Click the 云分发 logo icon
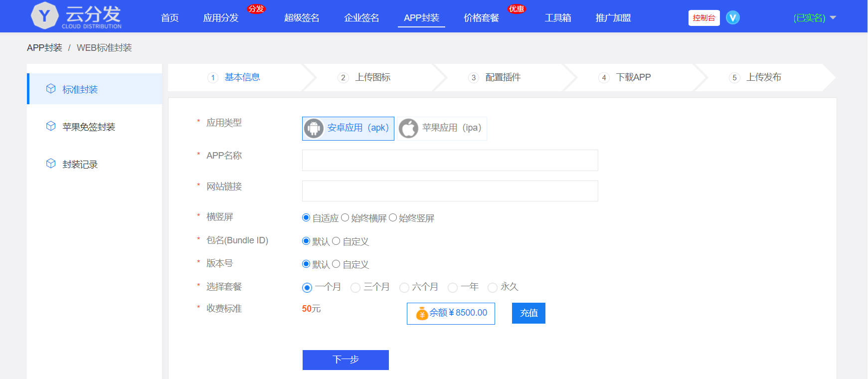868x379 pixels. tap(45, 16)
